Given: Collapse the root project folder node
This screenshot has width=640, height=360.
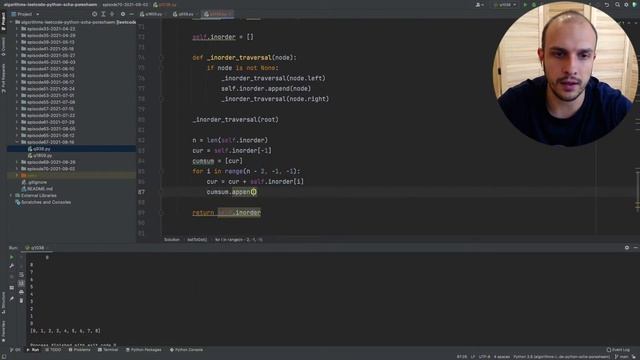Looking at the screenshot, I should [11, 22].
